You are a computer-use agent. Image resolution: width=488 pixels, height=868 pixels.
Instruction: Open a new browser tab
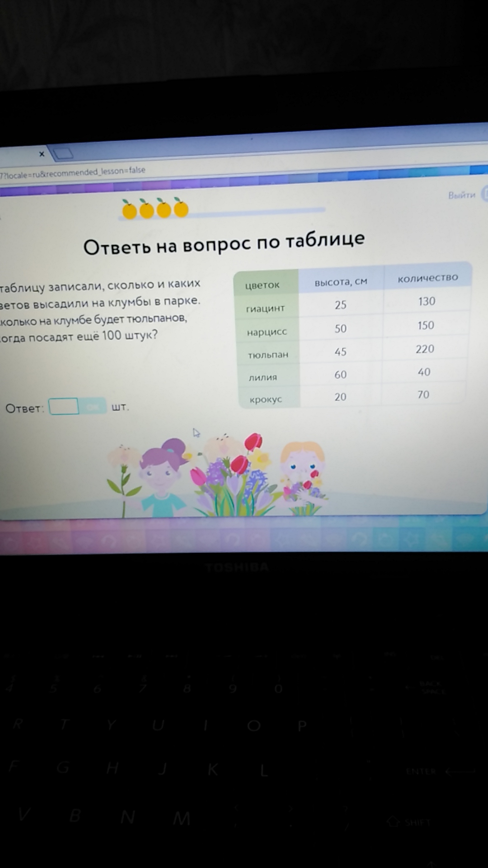(x=63, y=154)
